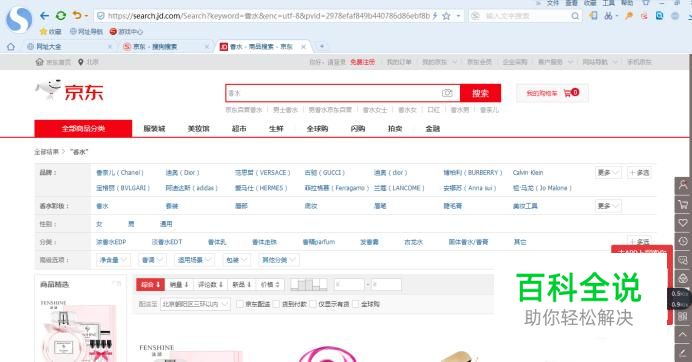Click the JD 京东 logo
692x362 pixels.
(x=70, y=91)
